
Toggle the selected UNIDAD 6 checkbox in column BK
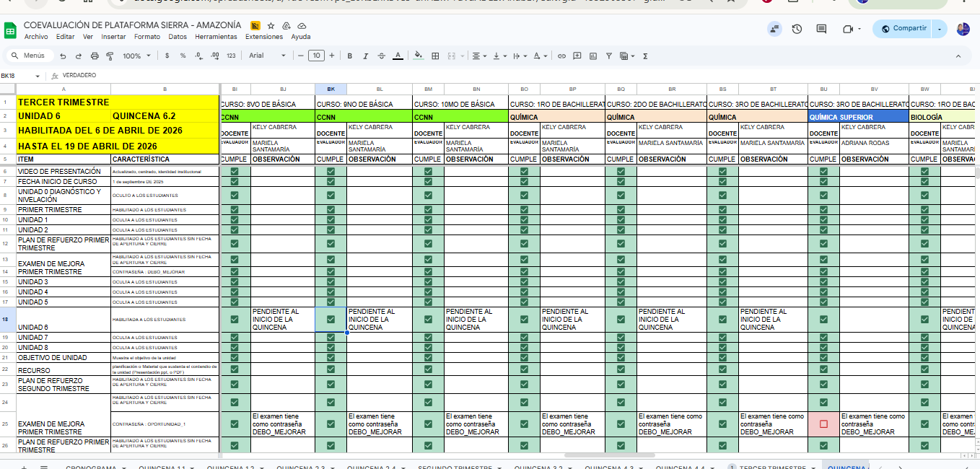(x=331, y=319)
